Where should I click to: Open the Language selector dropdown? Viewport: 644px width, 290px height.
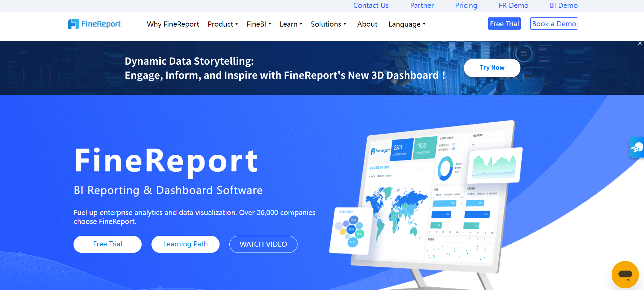(407, 24)
